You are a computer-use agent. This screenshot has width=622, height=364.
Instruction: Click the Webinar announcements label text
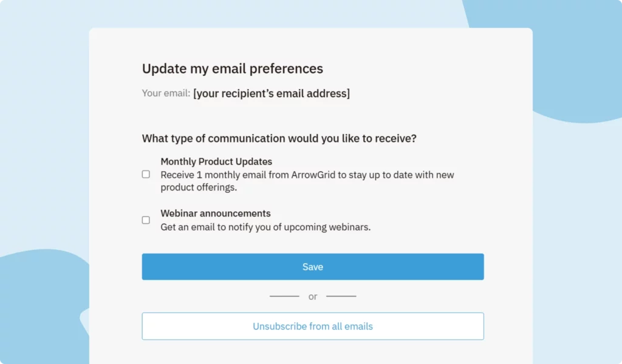pyautogui.click(x=216, y=214)
